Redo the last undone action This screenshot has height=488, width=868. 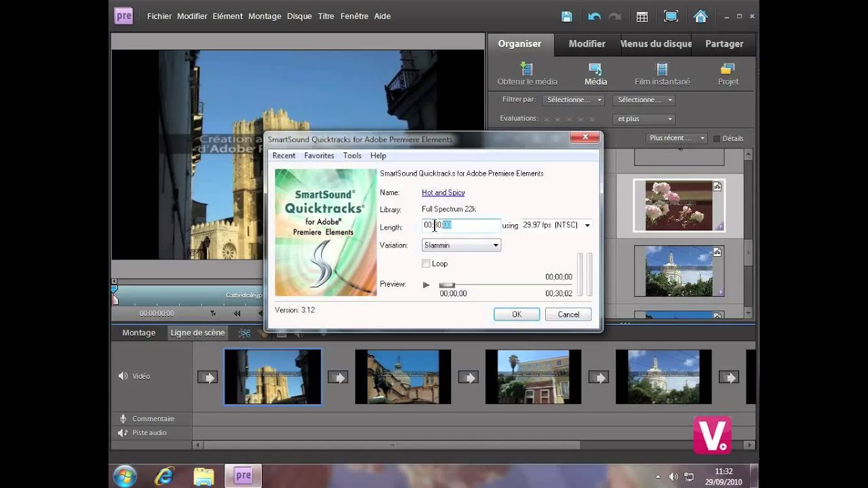615,17
